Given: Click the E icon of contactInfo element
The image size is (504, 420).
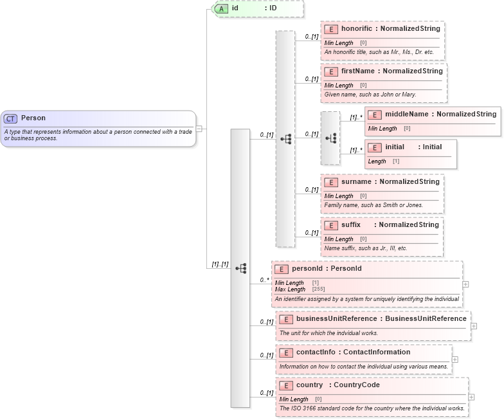Looking at the screenshot, I should click(x=285, y=352).
